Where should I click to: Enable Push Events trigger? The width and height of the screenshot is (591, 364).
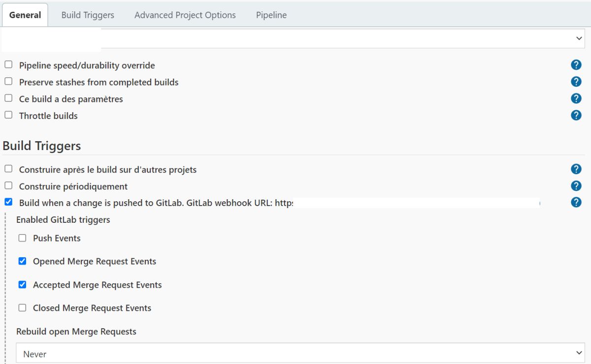click(x=22, y=238)
